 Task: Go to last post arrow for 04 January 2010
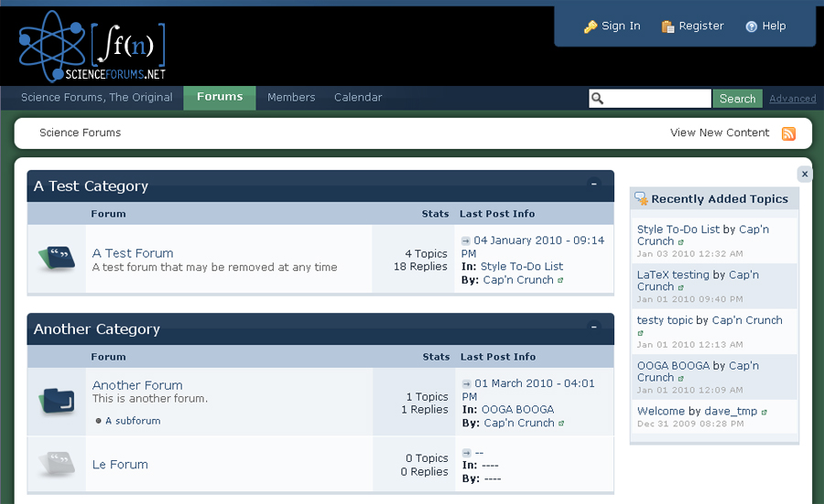pos(466,241)
